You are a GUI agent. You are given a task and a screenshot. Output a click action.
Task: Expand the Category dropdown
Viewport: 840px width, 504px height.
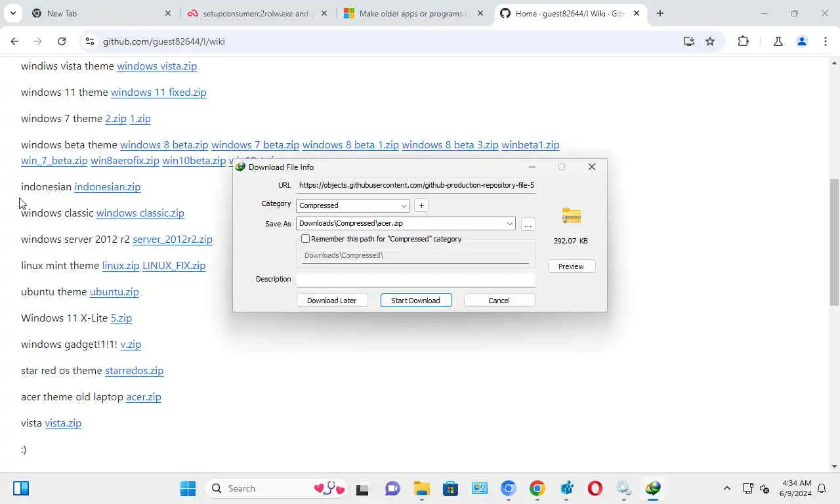(404, 205)
